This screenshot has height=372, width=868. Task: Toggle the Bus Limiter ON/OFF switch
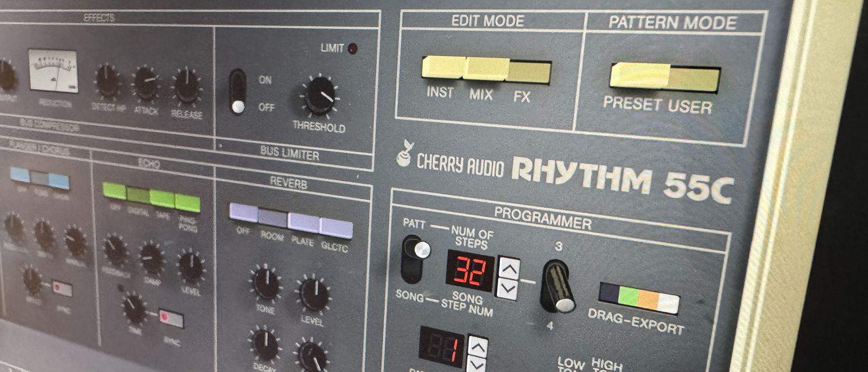click(x=238, y=91)
